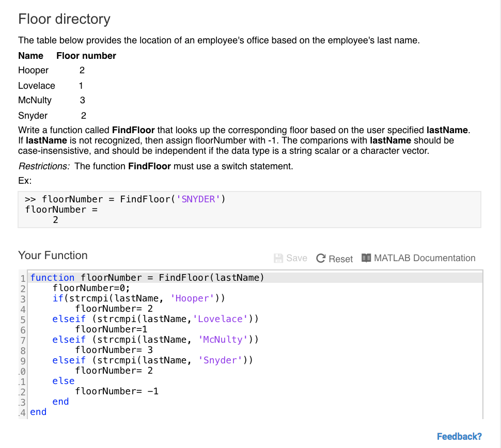
Task: Open the Feedback? link
Action: pos(459,437)
